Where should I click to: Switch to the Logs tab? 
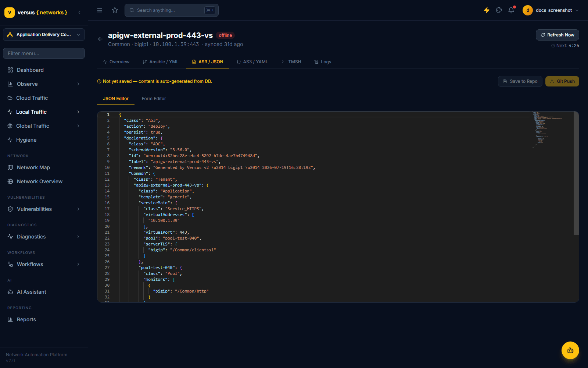pos(323,62)
